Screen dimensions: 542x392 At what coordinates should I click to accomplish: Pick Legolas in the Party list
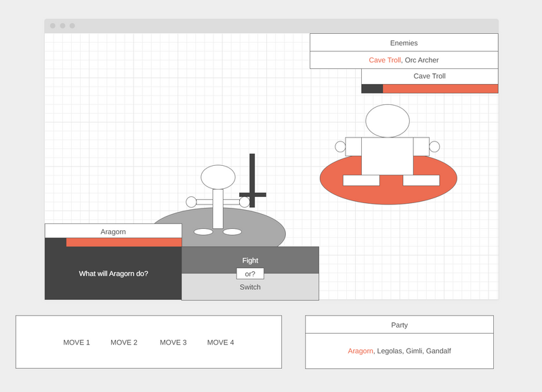(x=390, y=351)
